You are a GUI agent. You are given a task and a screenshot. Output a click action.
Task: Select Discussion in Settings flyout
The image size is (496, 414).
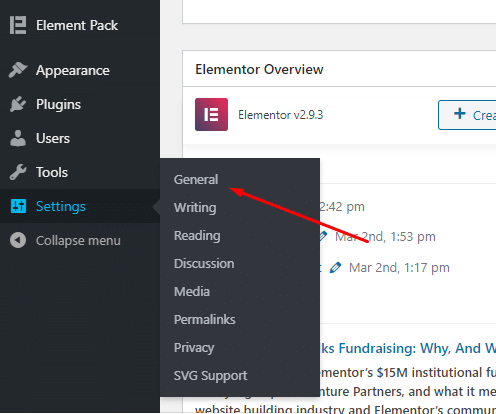(204, 264)
